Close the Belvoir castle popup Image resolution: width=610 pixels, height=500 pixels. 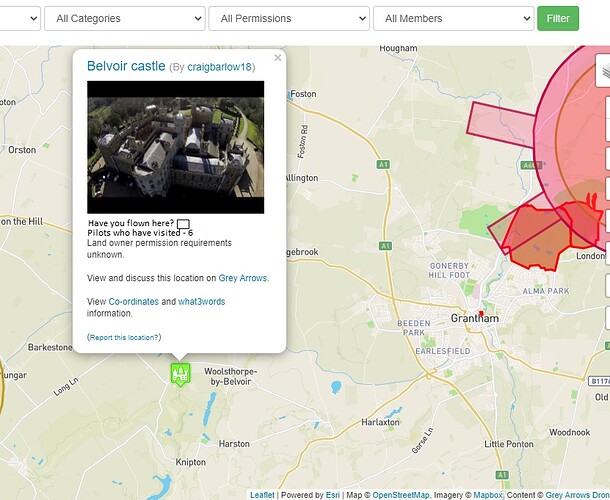pyautogui.click(x=278, y=58)
